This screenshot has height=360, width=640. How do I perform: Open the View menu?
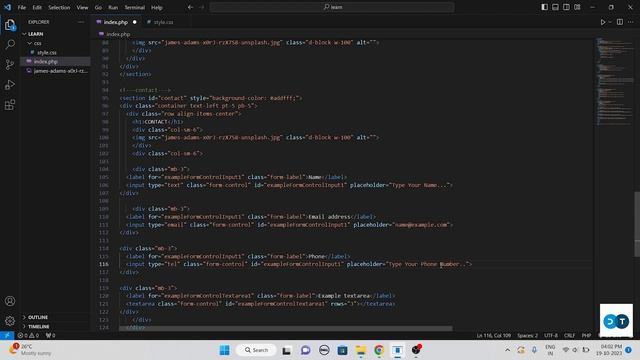click(82, 7)
